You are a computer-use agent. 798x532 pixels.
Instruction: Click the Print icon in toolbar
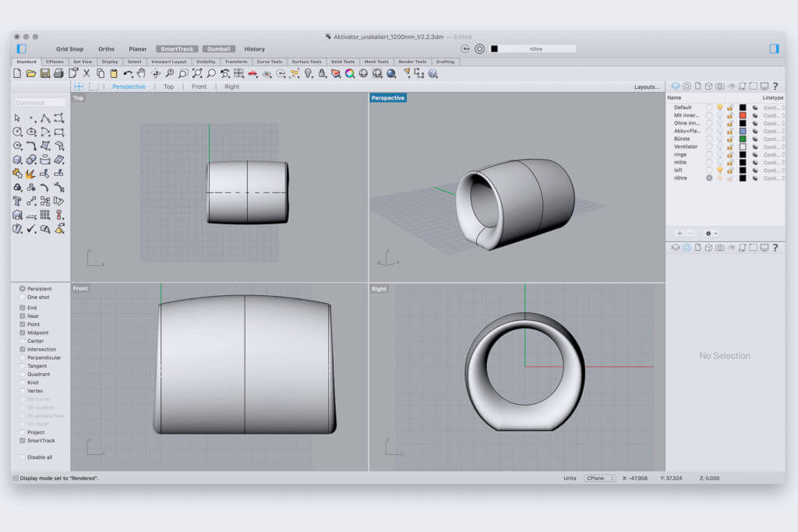pyautogui.click(x=58, y=74)
